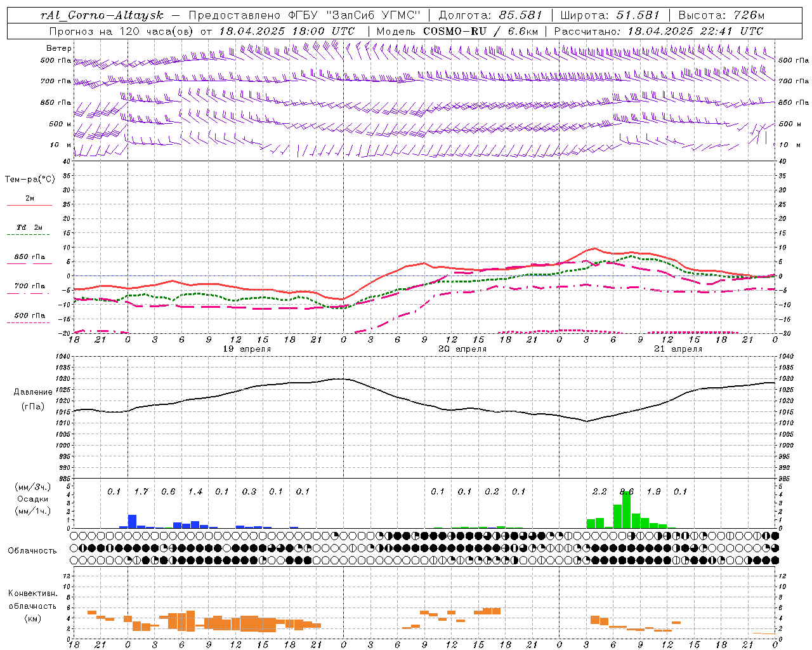Select the forecast length text 'Прогноз на 120 часа(ов)'
The image size is (812, 650).
tap(122, 31)
